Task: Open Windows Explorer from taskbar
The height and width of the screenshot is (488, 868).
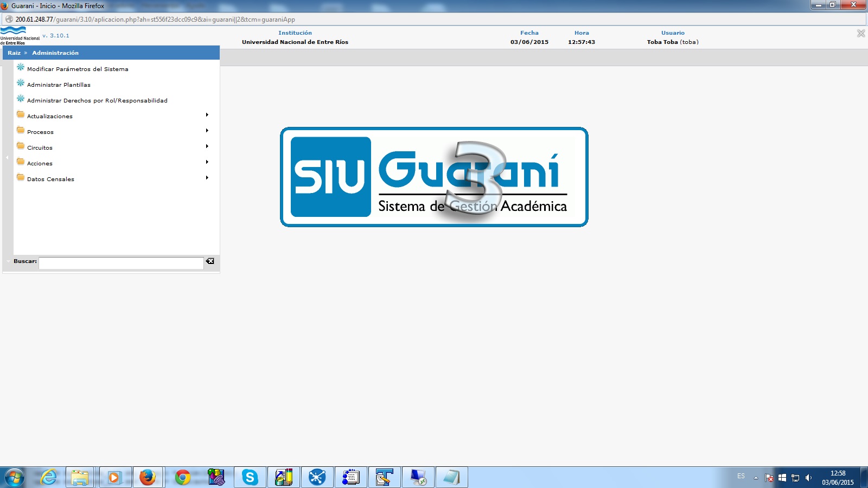Action: coord(80,477)
